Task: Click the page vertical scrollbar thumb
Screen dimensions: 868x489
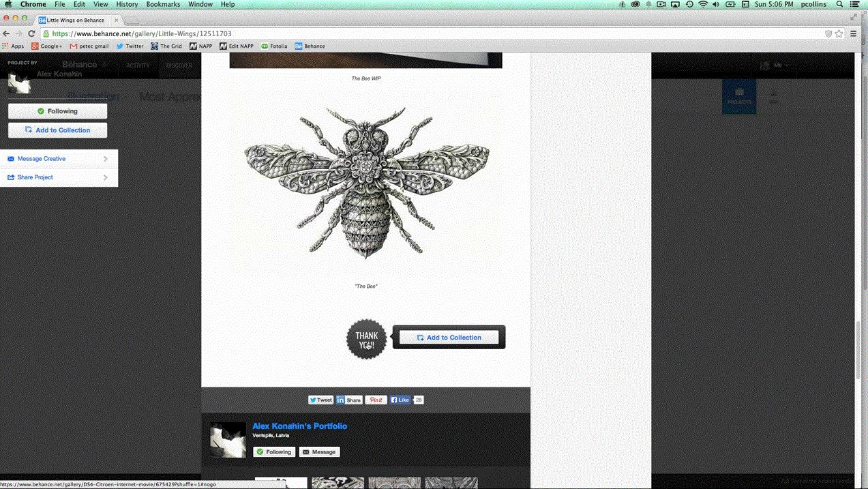Action: pyautogui.click(x=858, y=349)
